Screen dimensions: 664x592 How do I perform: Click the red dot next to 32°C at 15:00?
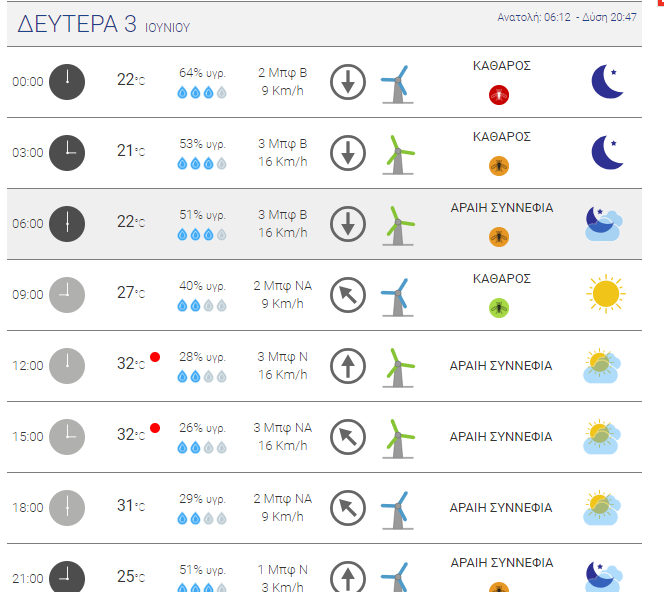pos(155,428)
